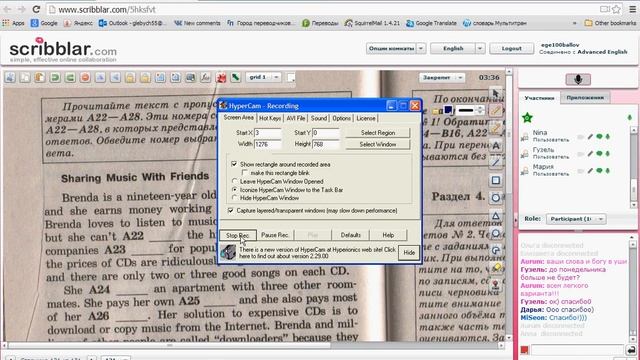This screenshot has height=360, width=640.
Task: Click the send chat message icon
Action: (x=631, y=350)
